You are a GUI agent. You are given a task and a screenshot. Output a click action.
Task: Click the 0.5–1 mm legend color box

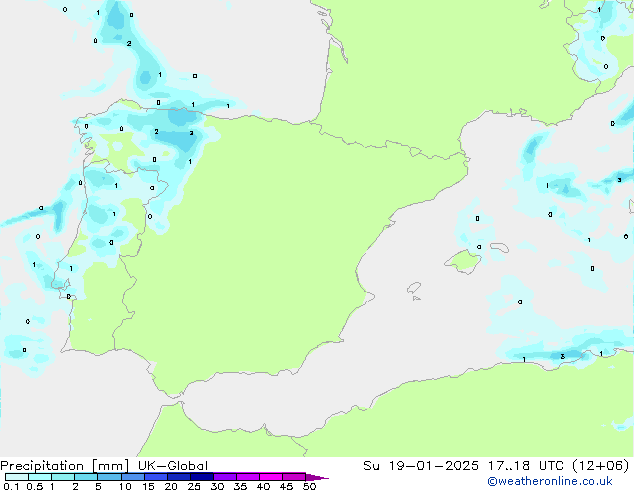40,477
